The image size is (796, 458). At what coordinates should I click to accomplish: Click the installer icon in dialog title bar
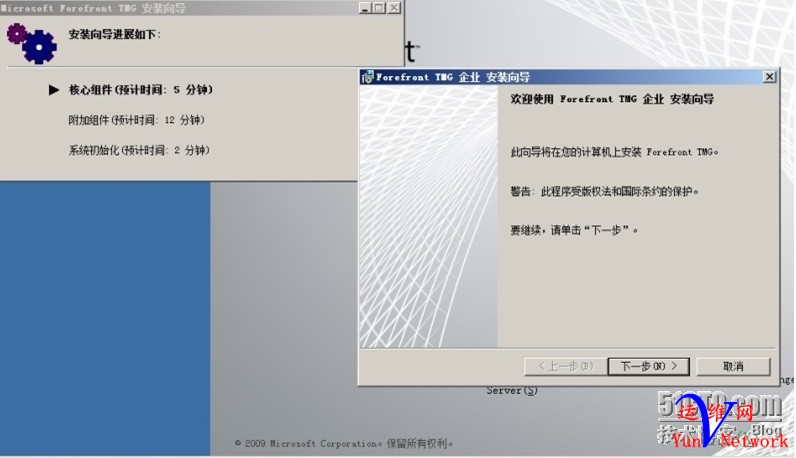point(367,77)
